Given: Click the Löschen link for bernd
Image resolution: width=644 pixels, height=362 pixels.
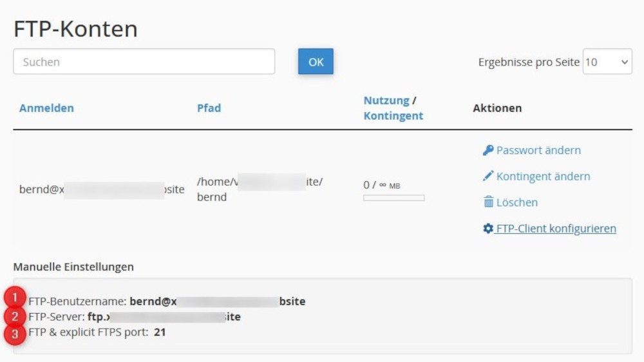Looking at the screenshot, I should pos(516,202).
